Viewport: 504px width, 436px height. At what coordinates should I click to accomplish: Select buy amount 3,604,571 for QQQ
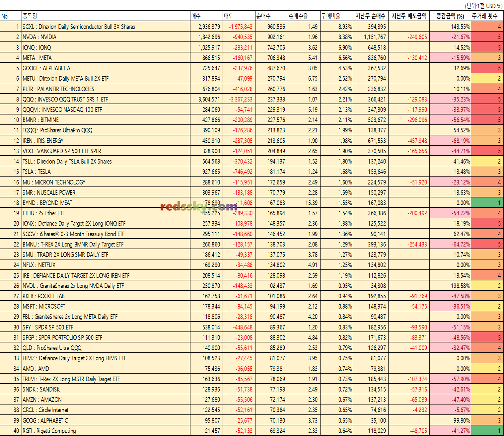(x=206, y=99)
